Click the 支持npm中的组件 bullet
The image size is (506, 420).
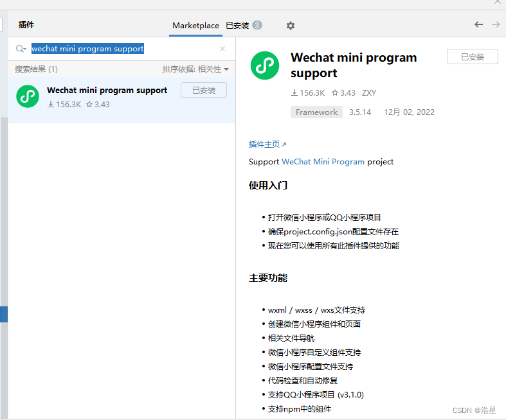300,409
